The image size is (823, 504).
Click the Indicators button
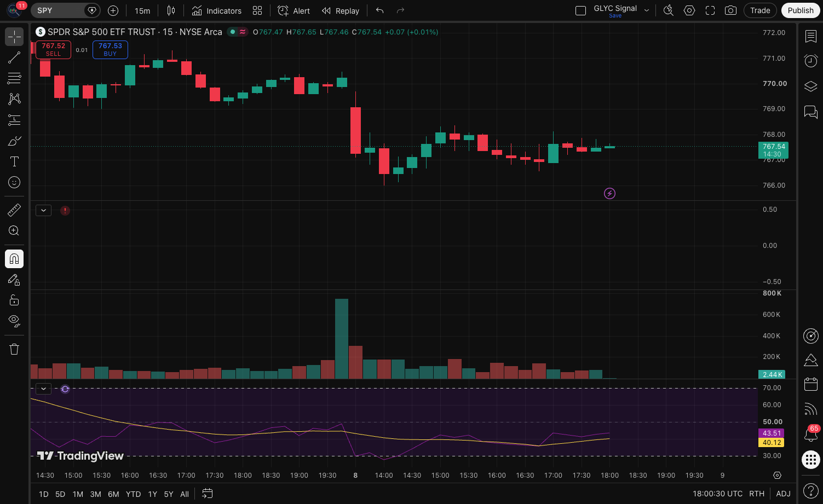(216, 10)
